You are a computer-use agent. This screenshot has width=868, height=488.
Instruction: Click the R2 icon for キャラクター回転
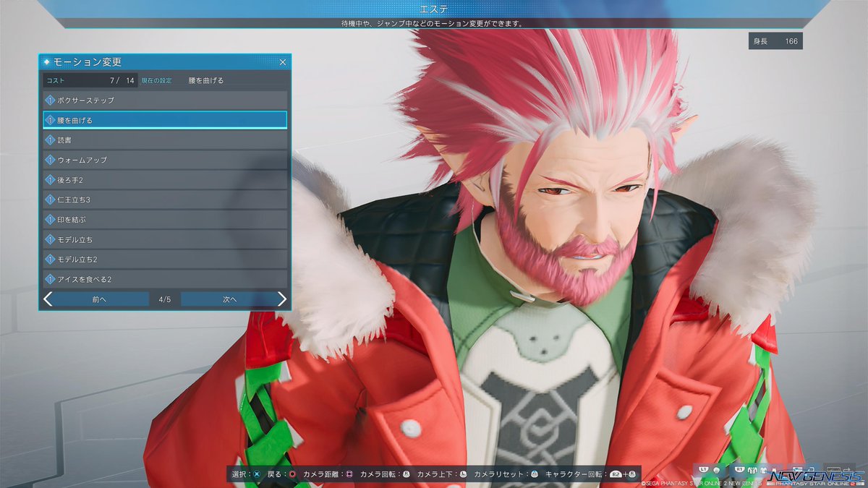[616, 474]
